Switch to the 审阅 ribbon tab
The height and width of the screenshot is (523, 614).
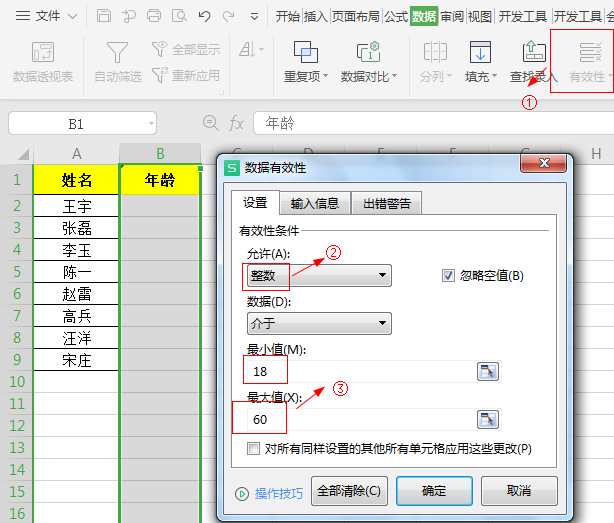coord(452,16)
